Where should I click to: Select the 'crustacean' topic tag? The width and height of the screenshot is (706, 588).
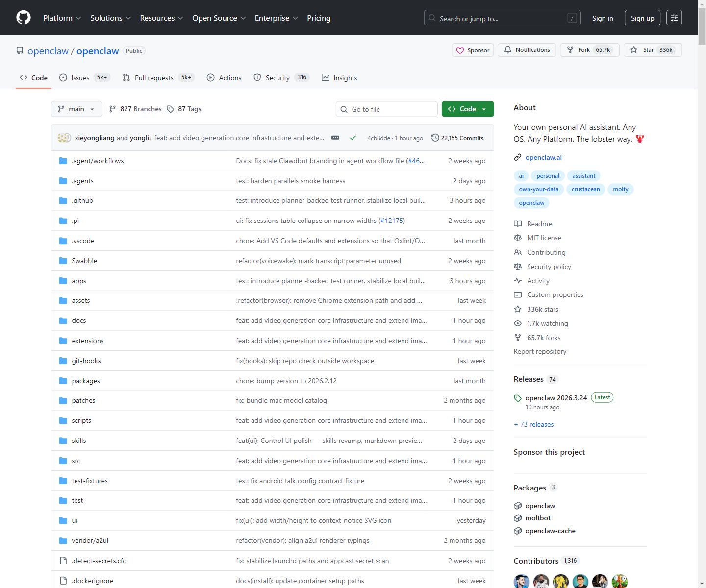(x=585, y=189)
